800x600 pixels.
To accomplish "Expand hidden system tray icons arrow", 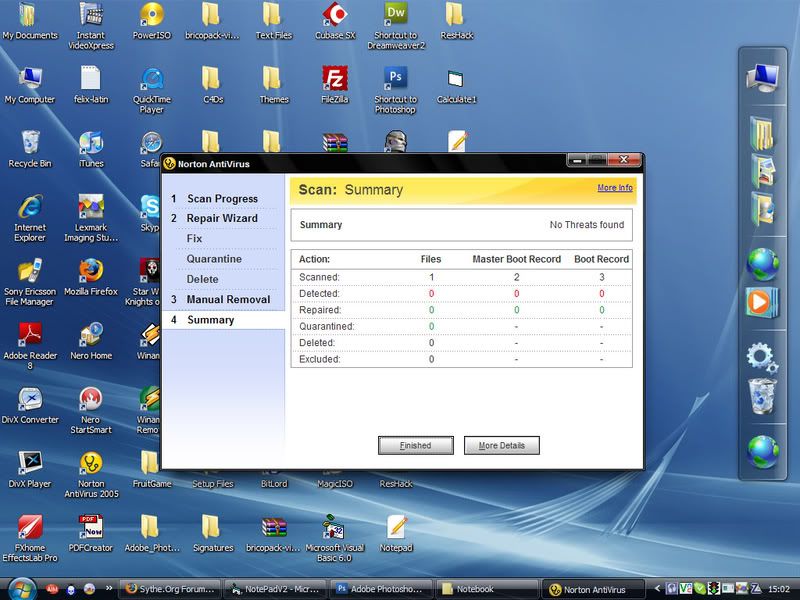I will (657, 589).
